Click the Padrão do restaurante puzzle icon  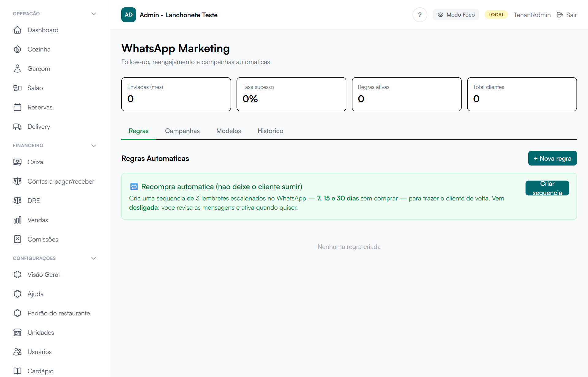tap(17, 313)
